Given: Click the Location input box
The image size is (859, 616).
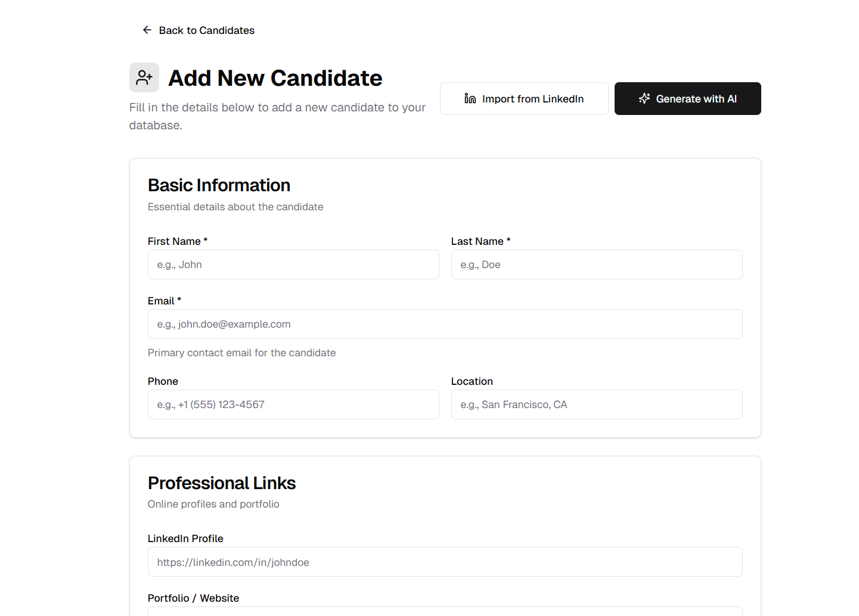Looking at the screenshot, I should point(597,405).
